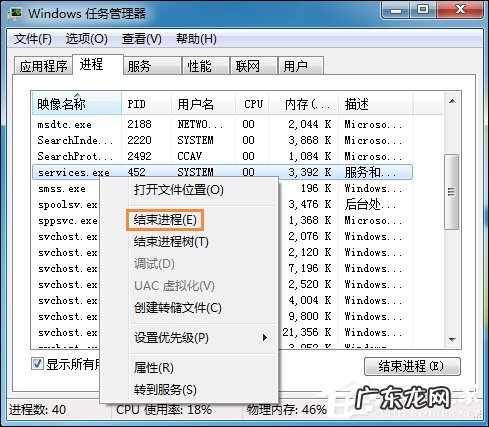Sort by the 映像名称 column header

coord(77,104)
